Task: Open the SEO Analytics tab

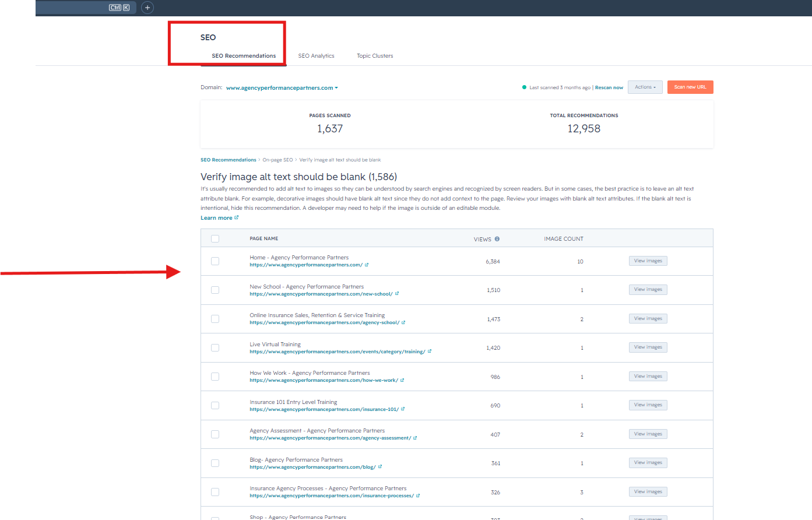Action: point(317,56)
